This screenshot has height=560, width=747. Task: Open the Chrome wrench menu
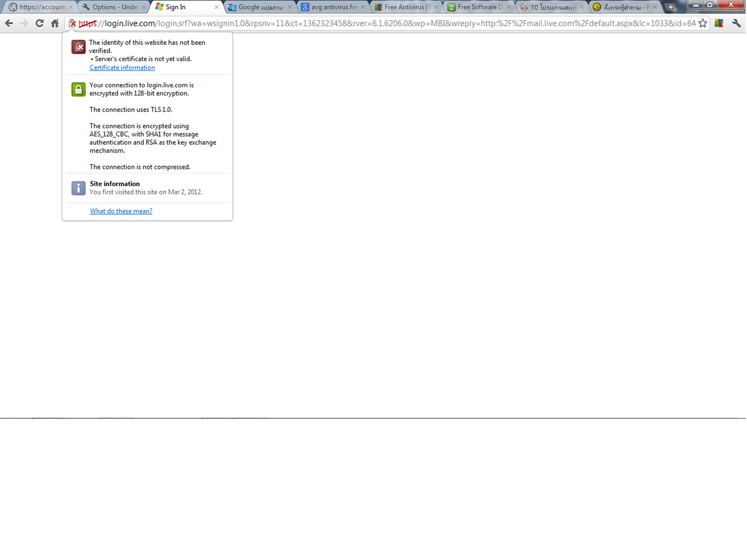736,23
